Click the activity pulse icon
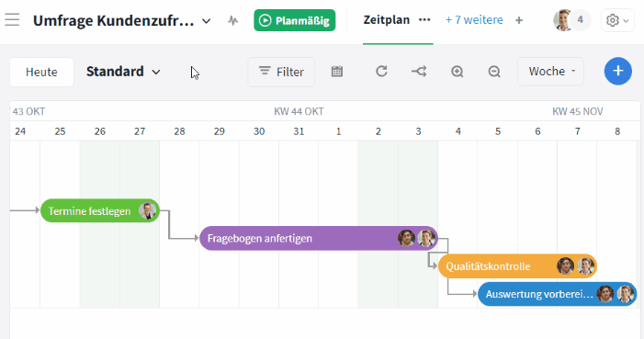Image resolution: width=644 pixels, height=339 pixels. tap(232, 20)
